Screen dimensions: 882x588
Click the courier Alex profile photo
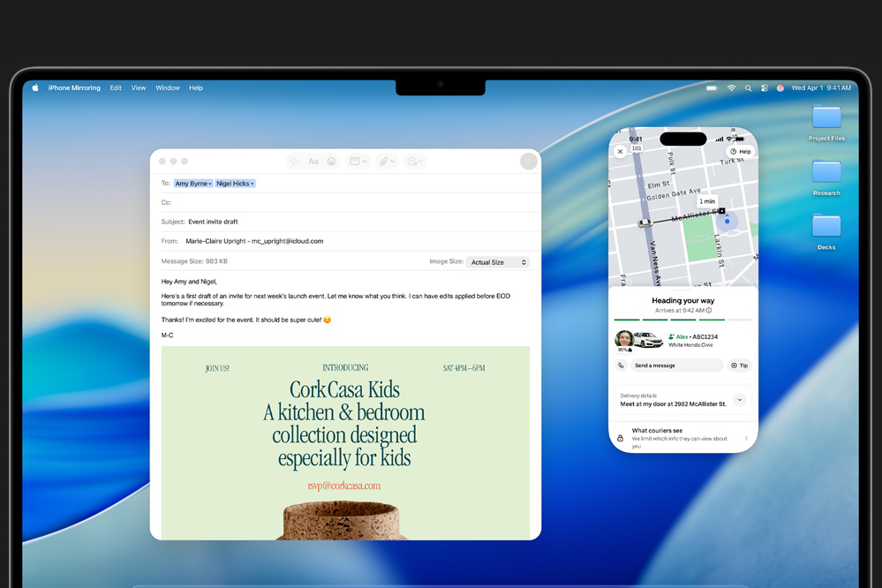click(x=624, y=339)
